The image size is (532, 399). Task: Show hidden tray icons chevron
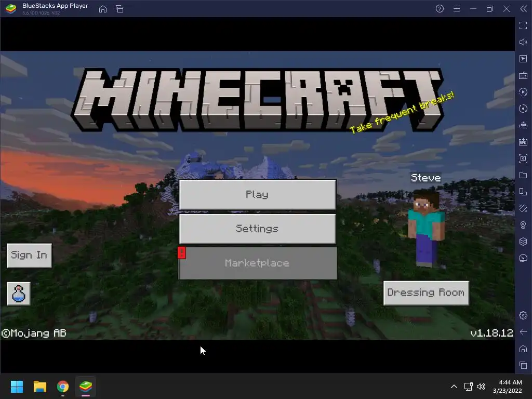454,387
